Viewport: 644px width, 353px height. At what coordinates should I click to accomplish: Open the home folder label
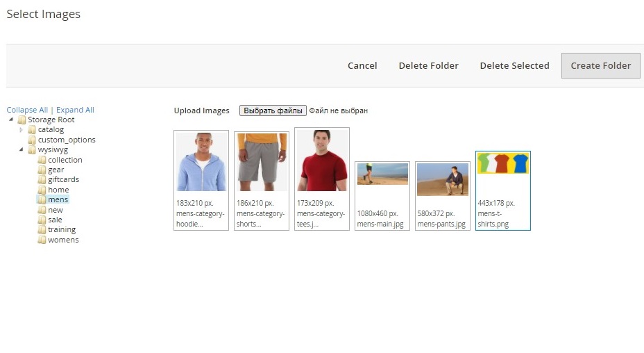pos(58,190)
